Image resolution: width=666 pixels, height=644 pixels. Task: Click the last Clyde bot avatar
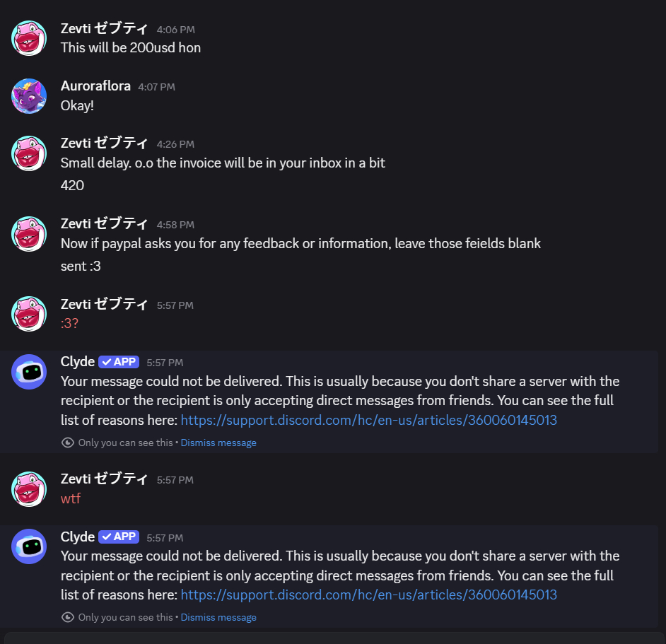(x=29, y=546)
